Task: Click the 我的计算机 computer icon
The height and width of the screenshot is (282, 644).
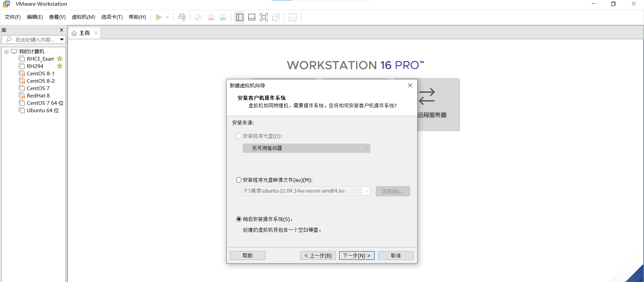Action: click(x=14, y=51)
